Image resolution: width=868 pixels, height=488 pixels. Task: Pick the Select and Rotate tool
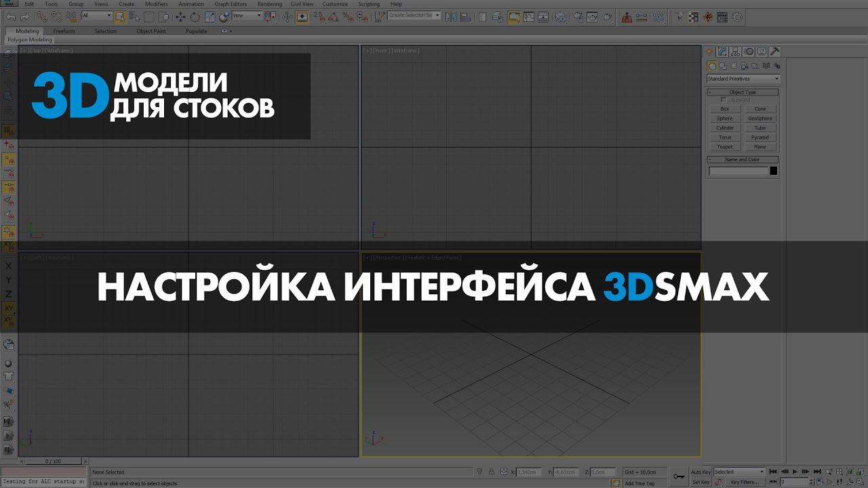click(195, 17)
